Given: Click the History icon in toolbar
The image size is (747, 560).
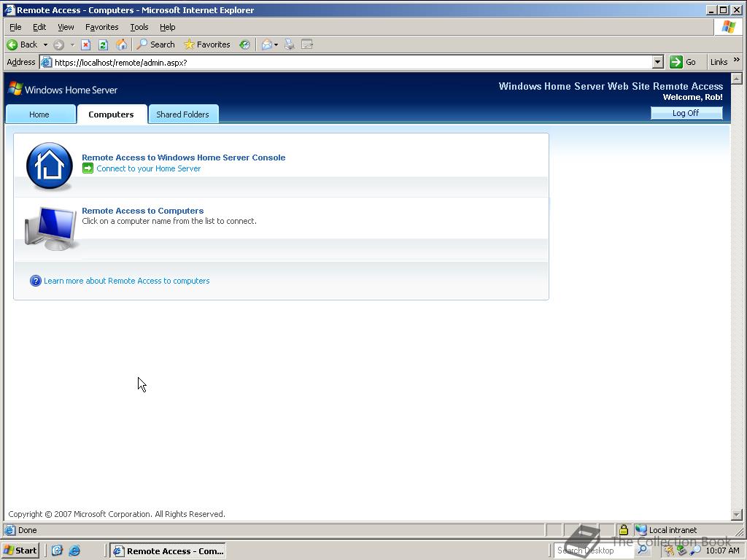Looking at the screenshot, I should pos(244,44).
